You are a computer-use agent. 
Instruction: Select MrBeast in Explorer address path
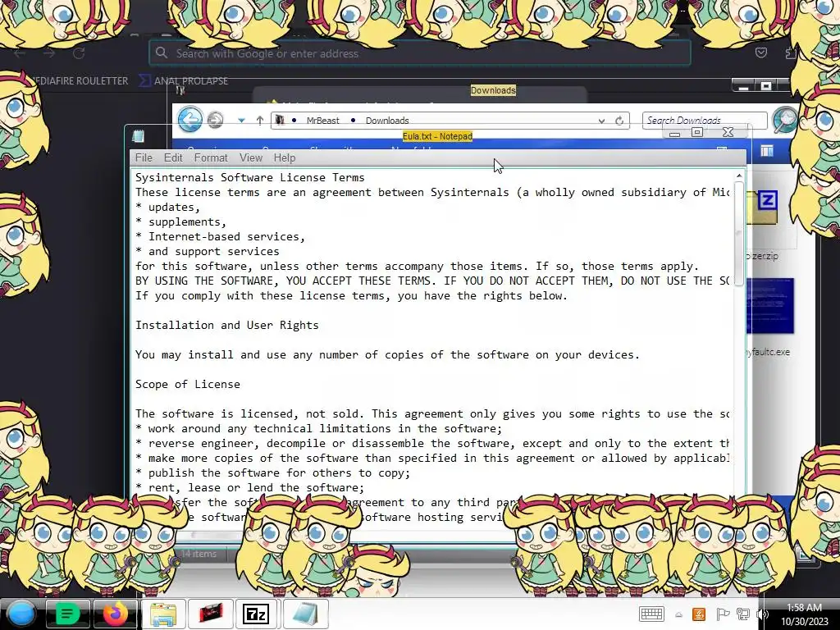tap(322, 121)
